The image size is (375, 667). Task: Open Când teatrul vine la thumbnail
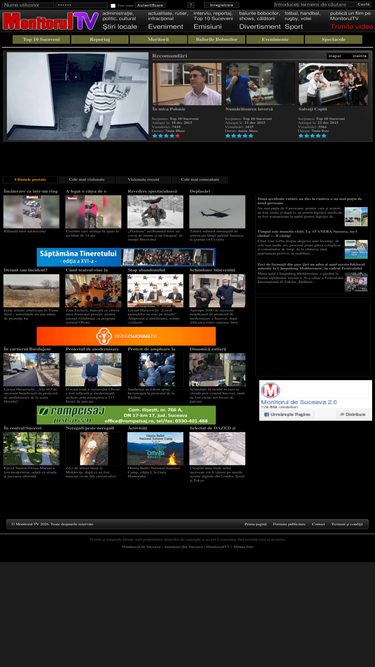[94, 291]
